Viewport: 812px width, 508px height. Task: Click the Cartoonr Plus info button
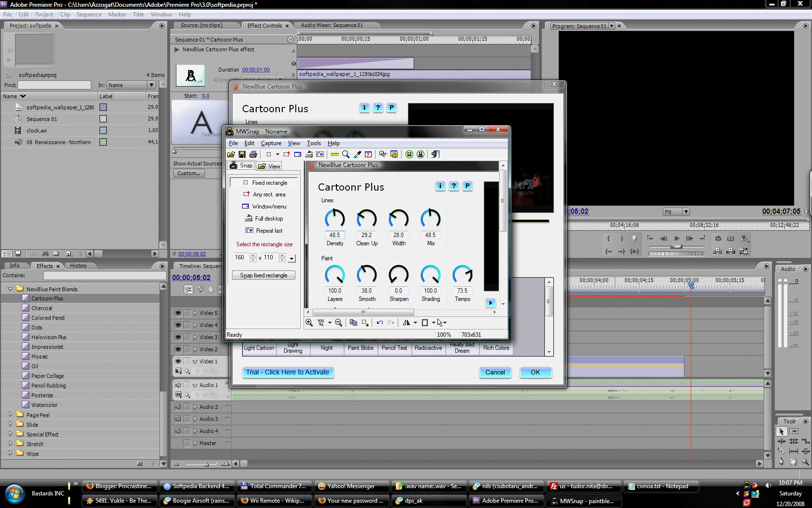[x=364, y=107]
